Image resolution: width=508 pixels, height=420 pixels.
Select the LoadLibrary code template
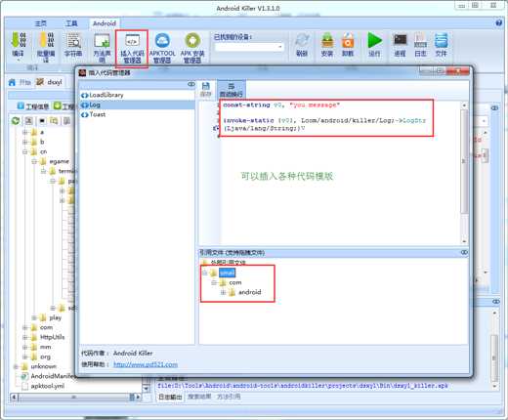137,95
